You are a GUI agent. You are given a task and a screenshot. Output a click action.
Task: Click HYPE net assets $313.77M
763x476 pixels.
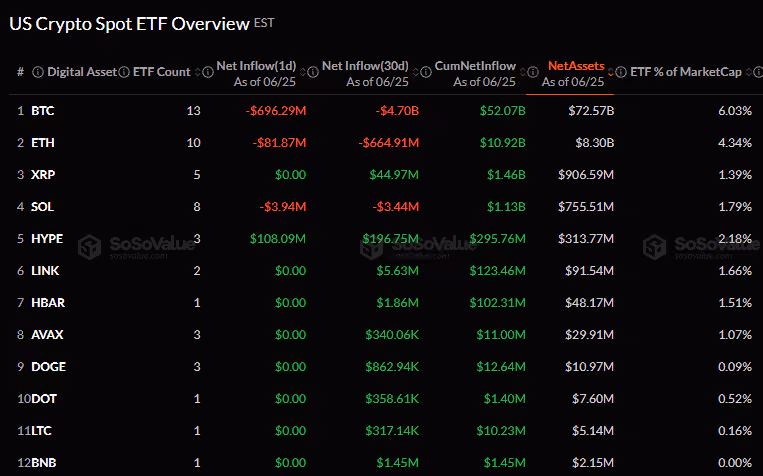(586, 239)
